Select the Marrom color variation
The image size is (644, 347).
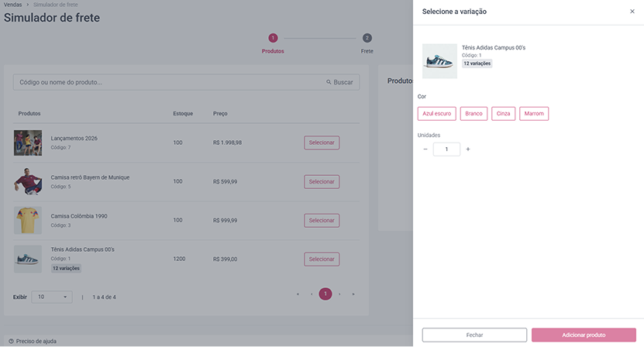(534, 114)
